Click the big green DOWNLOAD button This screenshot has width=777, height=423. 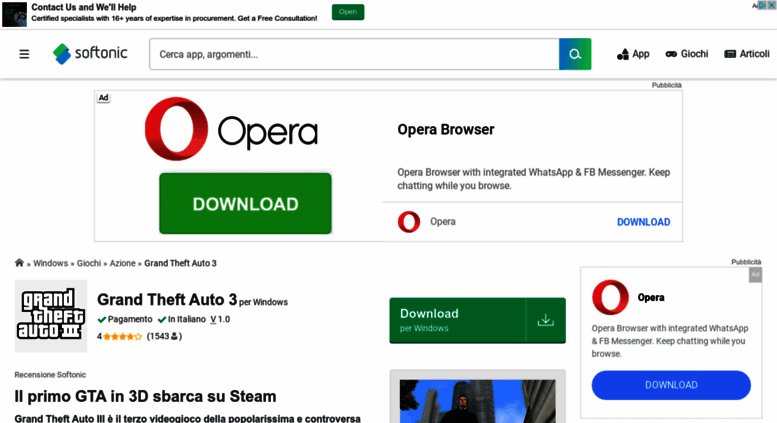[x=245, y=204]
